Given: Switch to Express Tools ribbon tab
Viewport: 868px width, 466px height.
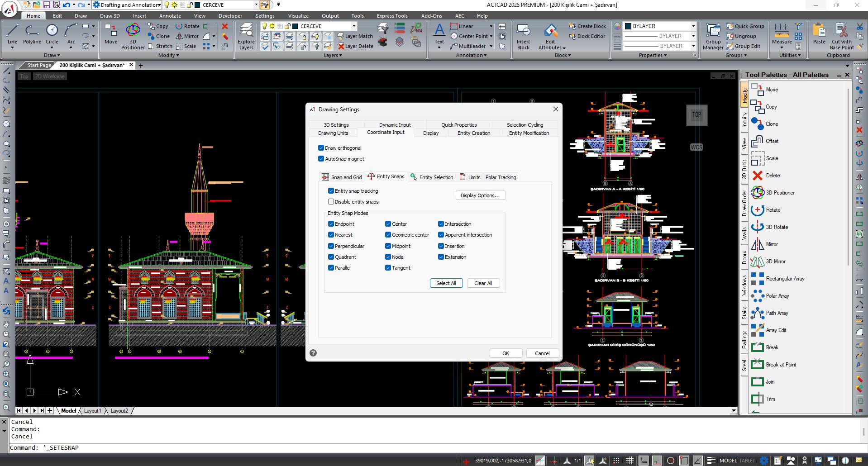Looking at the screenshot, I should 392,15.
